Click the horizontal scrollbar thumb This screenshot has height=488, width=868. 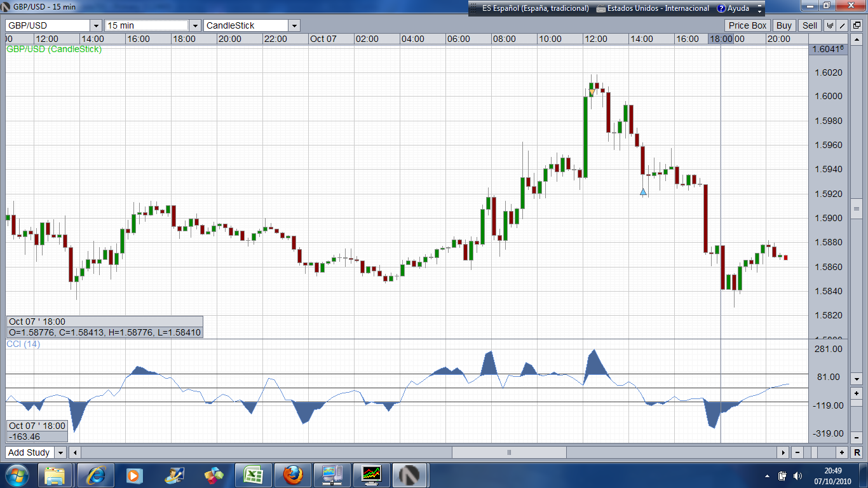[509, 452]
